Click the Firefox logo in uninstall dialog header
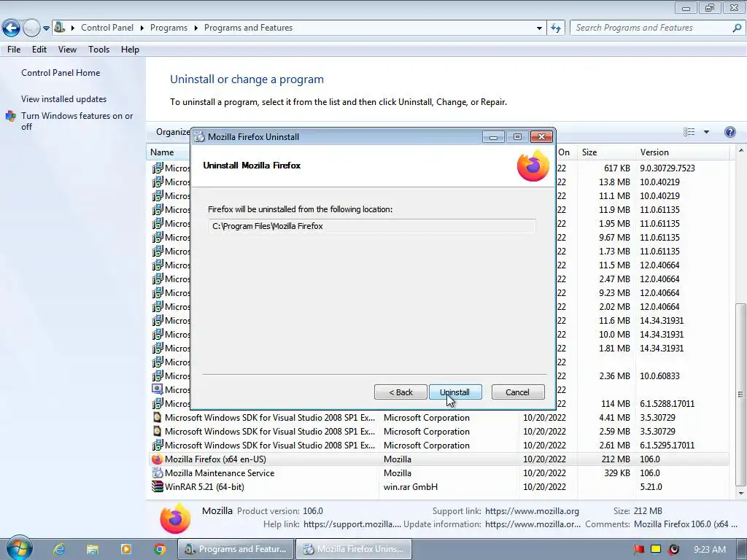 click(x=533, y=166)
